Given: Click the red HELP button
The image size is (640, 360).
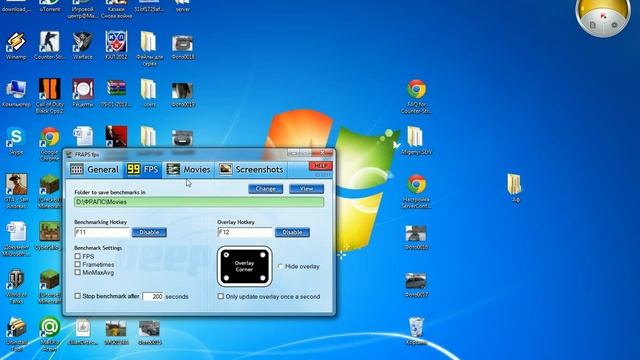Looking at the screenshot, I should tap(320, 166).
